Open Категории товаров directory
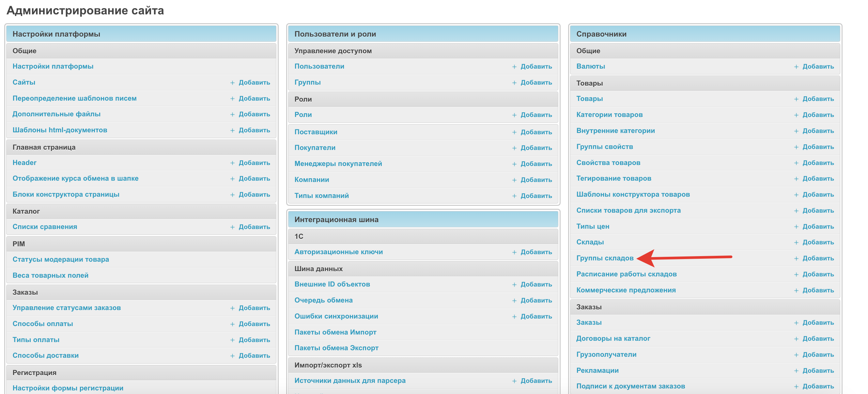This screenshot has width=868, height=394. 609,115
